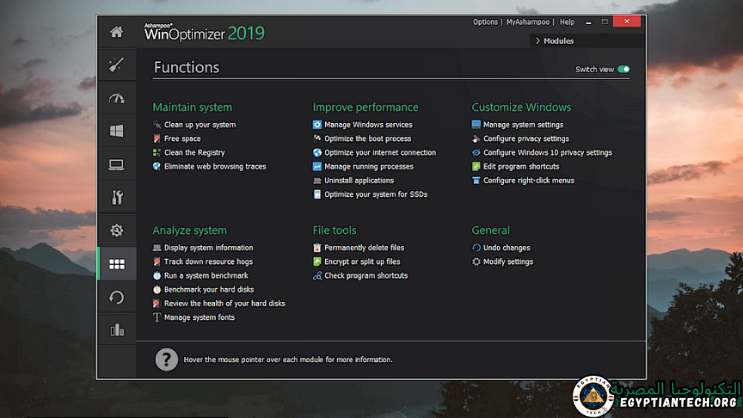Click the Manage system settings icon
This screenshot has height=418, width=743.
(476, 125)
